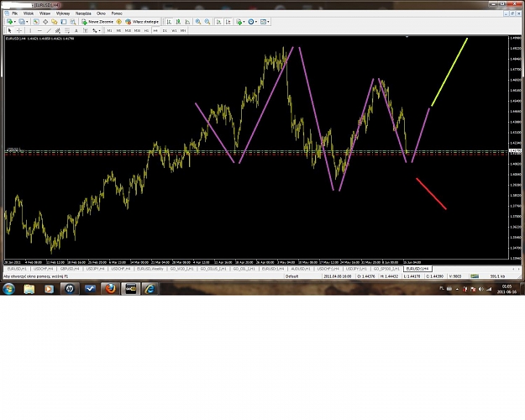Expand the indicators dropdown arrow
This screenshot has height=420, width=525.
tap(244, 22)
